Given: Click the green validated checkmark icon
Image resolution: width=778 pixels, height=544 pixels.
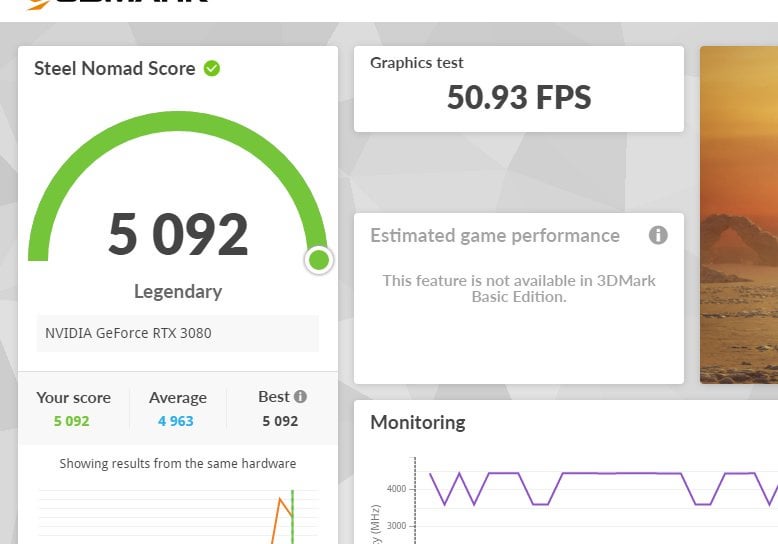Looking at the screenshot, I should pyautogui.click(x=212, y=68).
